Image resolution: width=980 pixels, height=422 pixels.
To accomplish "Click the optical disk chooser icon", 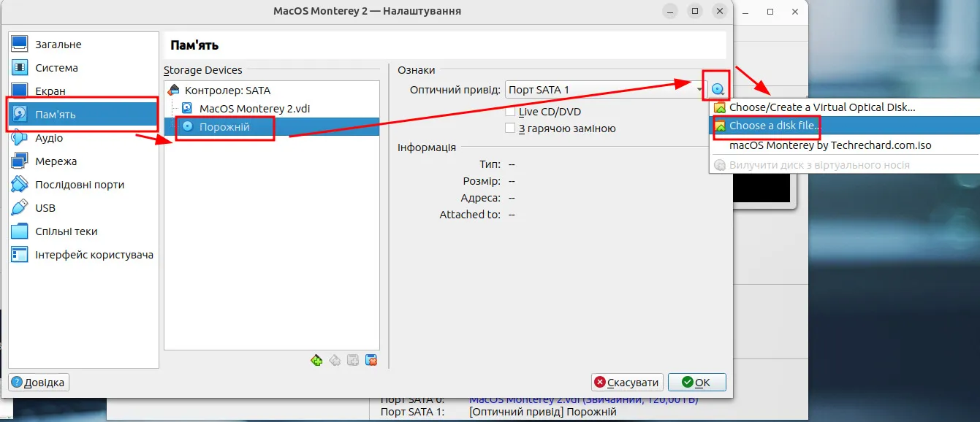I will [718, 90].
